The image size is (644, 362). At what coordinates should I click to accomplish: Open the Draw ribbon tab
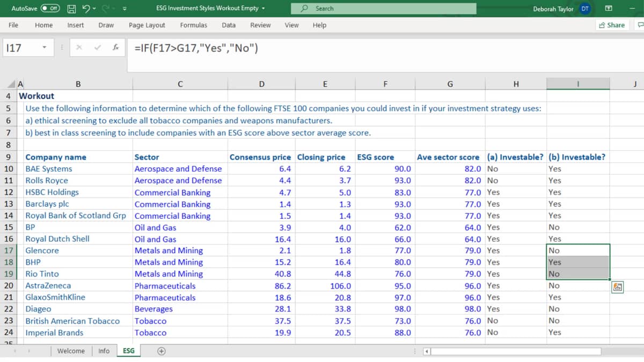pyautogui.click(x=106, y=25)
